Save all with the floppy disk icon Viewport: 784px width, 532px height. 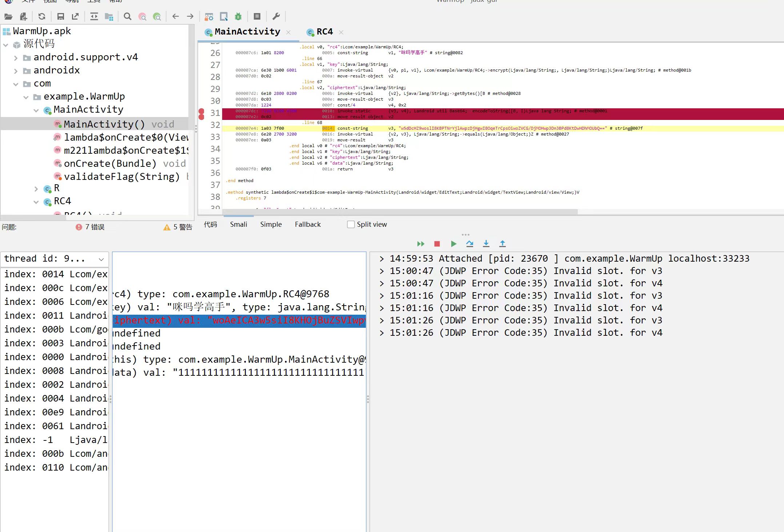[x=61, y=16]
